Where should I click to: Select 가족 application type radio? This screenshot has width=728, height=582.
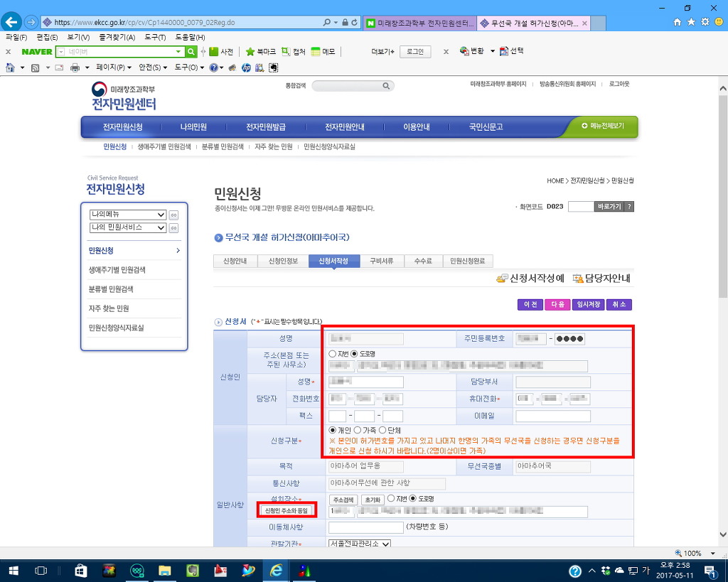pyautogui.click(x=358, y=430)
